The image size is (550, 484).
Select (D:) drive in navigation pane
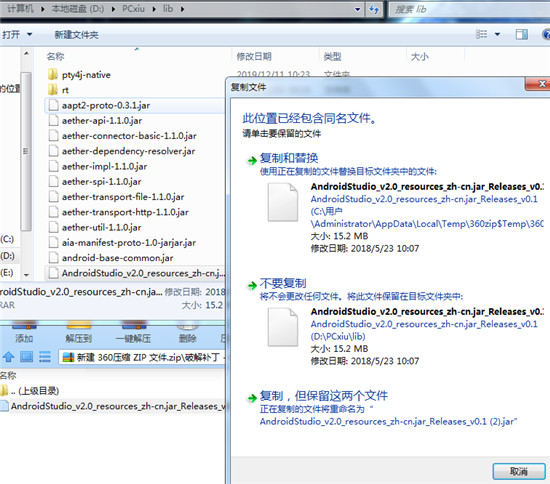(7, 256)
